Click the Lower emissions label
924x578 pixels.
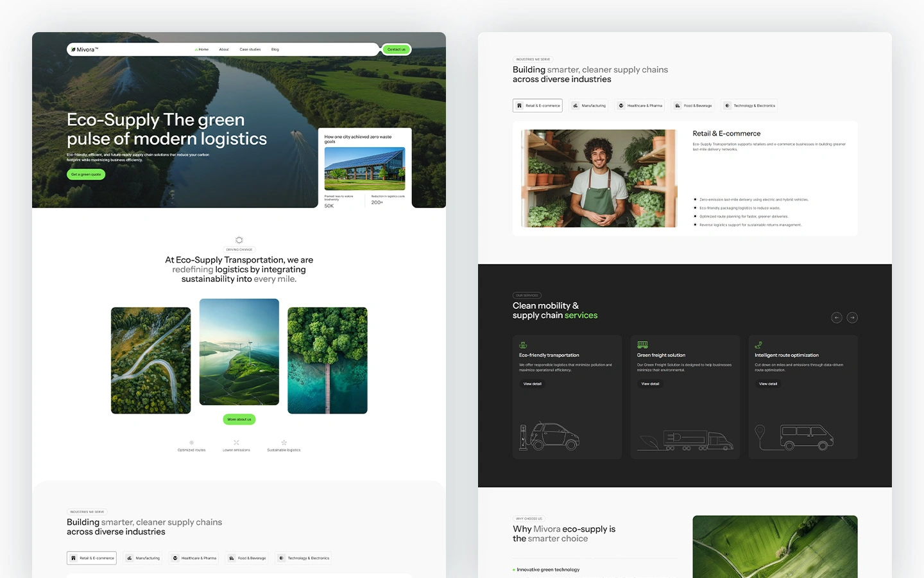click(236, 450)
